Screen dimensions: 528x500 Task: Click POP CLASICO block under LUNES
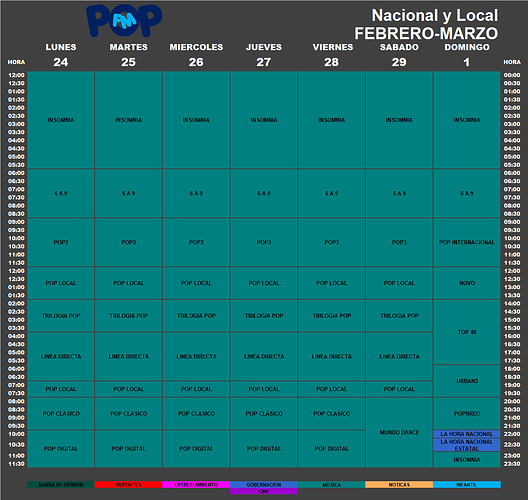(x=61, y=413)
